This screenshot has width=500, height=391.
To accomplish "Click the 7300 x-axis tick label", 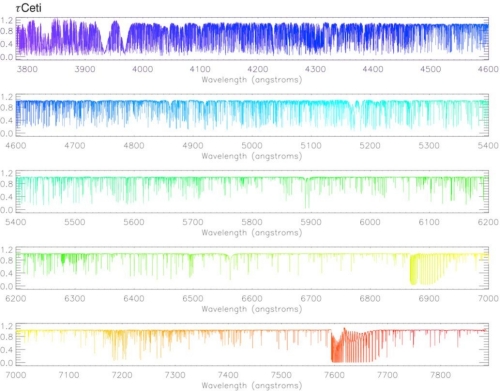I will point(175,375).
